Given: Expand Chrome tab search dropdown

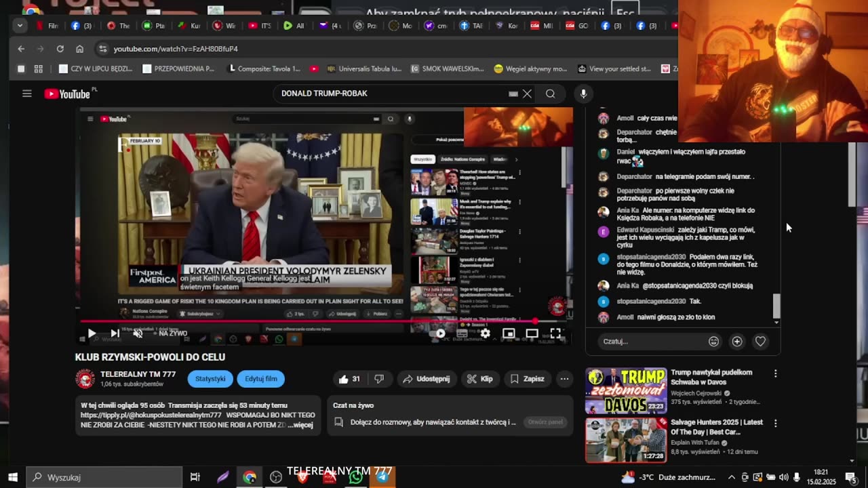Looking at the screenshot, I should 20,26.
